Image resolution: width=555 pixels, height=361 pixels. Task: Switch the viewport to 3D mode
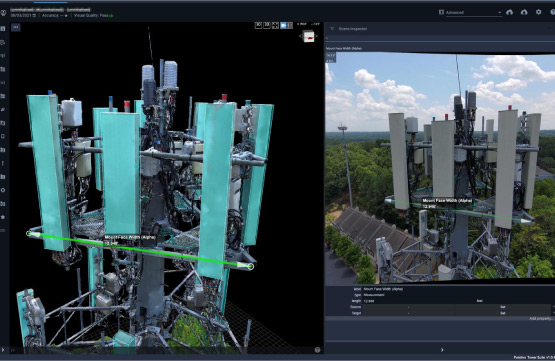[x=267, y=25]
